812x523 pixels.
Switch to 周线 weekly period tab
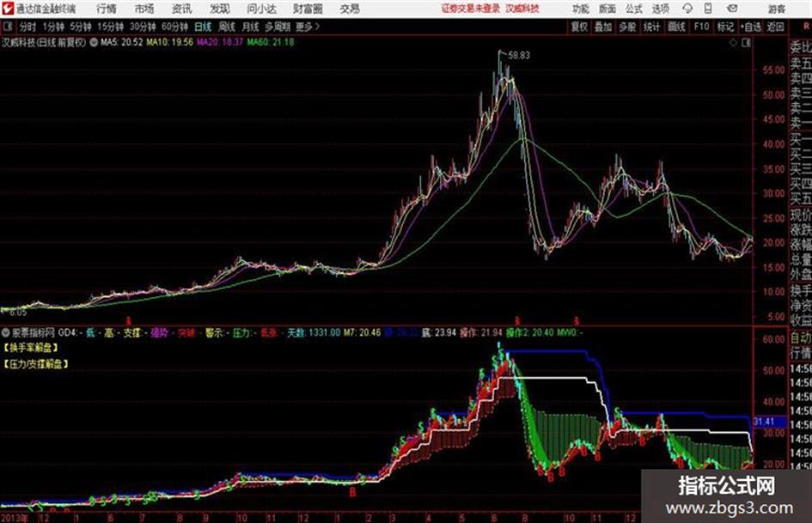coord(227,27)
